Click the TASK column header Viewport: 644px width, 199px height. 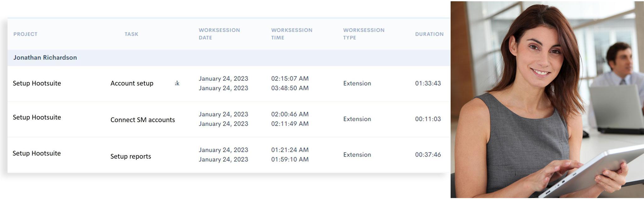click(x=131, y=34)
